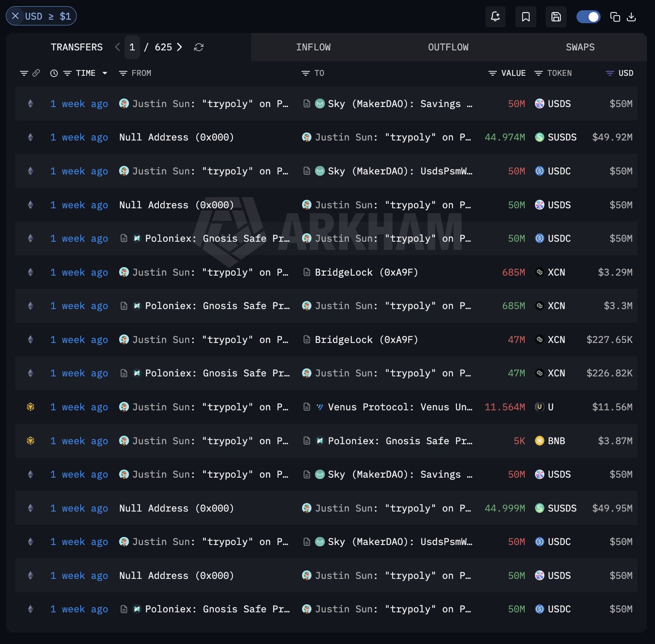Image resolution: width=655 pixels, height=644 pixels.
Task: Click the page number field showing 1
Action: (132, 47)
